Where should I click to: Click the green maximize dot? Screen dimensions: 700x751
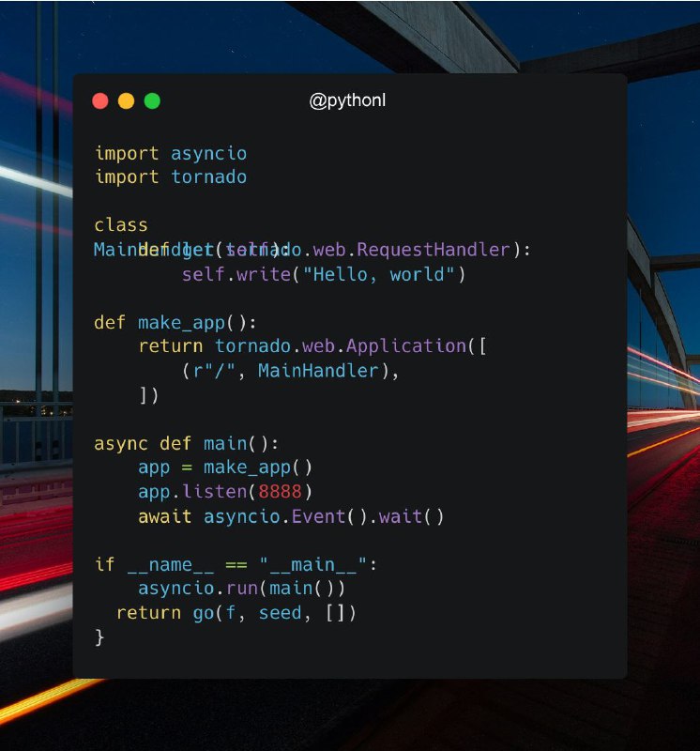tap(152, 101)
